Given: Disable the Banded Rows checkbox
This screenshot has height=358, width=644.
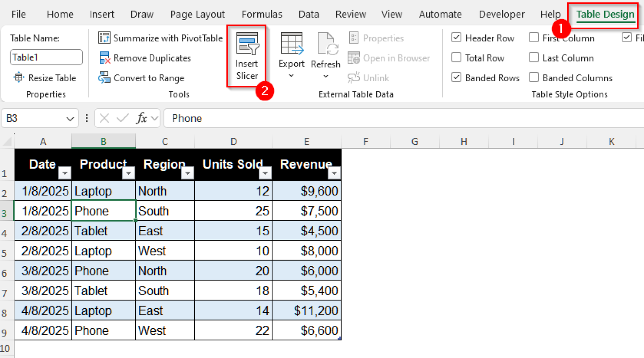Looking at the screenshot, I should (x=456, y=77).
